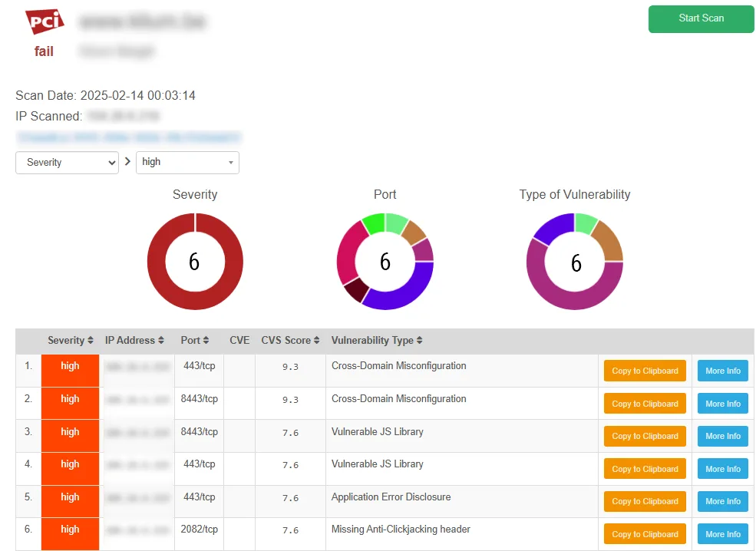Open More Info for Missing Anti-Clickjacking header
This screenshot has width=756, height=551.
point(722,534)
